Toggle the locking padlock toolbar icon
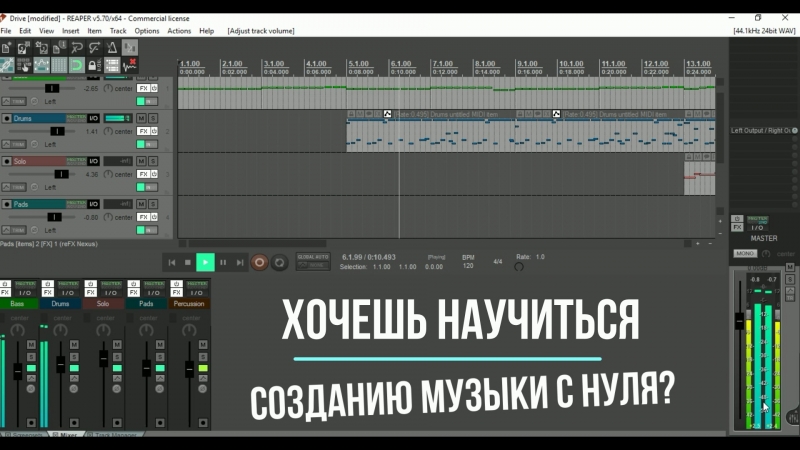 (x=94, y=65)
